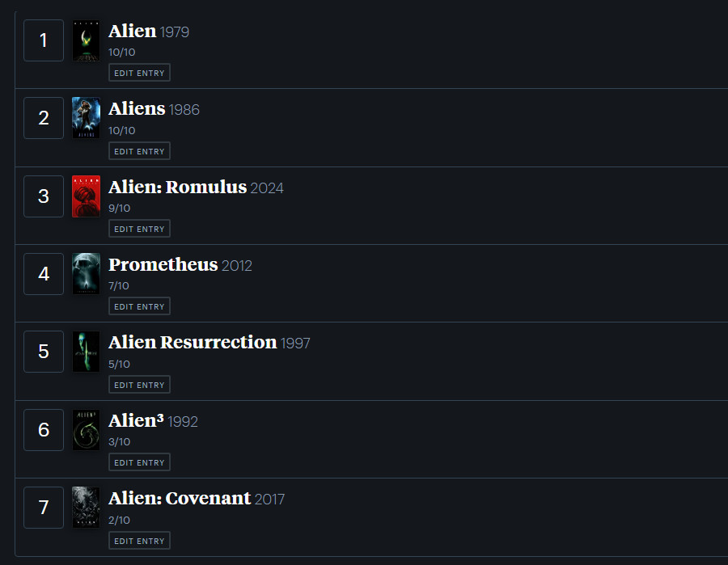Viewport: 728px width, 565px height.
Task: Click rank number 1 box
Action: click(44, 40)
